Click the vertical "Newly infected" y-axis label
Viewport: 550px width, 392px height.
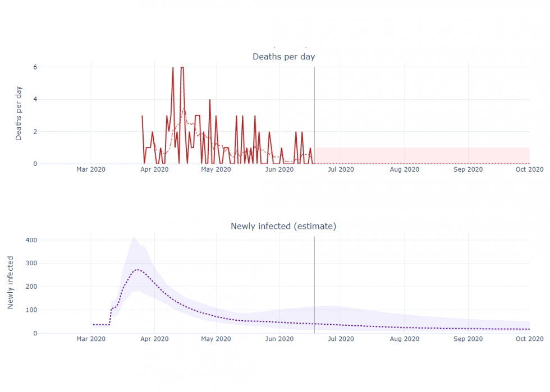coord(11,283)
